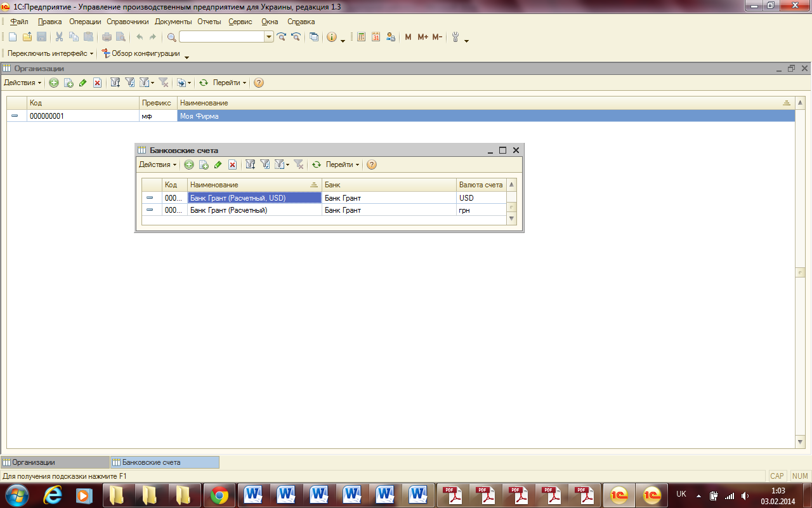812x508 pixels.
Task: Sort by Наименование column in Банковские счета
Action: 254,185
